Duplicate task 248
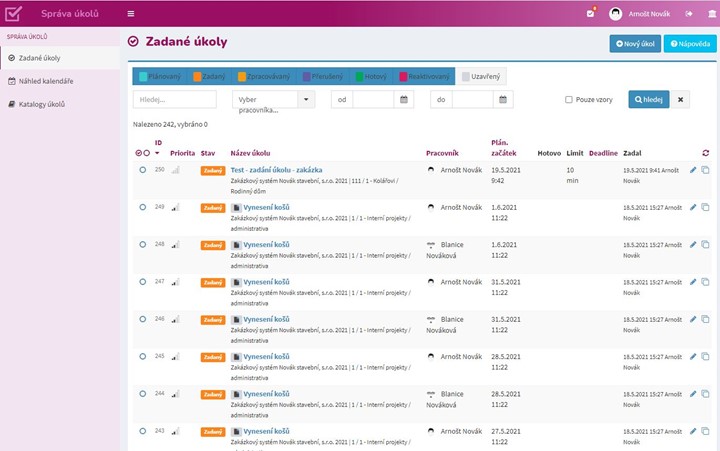This screenshot has height=451, width=720. [x=705, y=245]
